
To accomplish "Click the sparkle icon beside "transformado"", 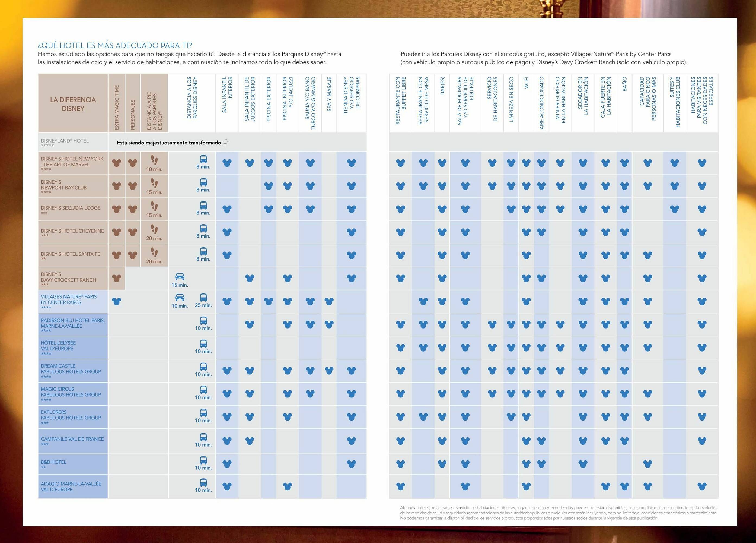I will click(x=226, y=143).
